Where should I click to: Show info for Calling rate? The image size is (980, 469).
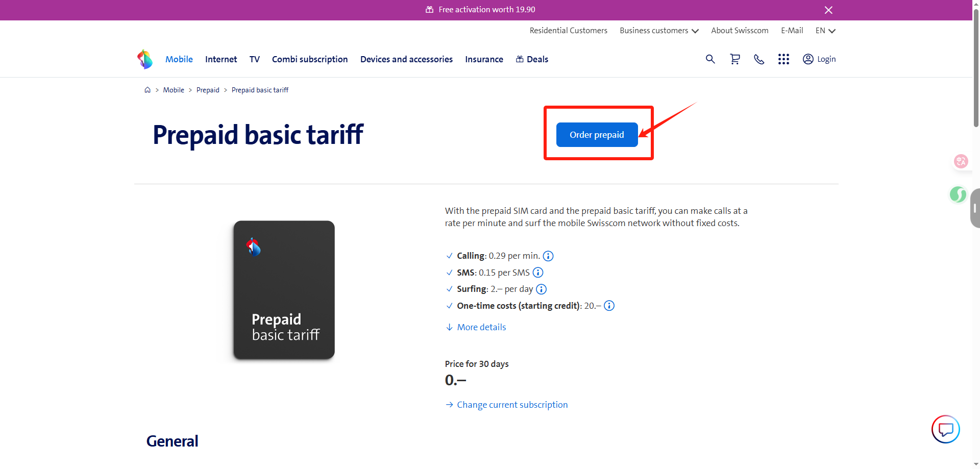[x=548, y=256]
